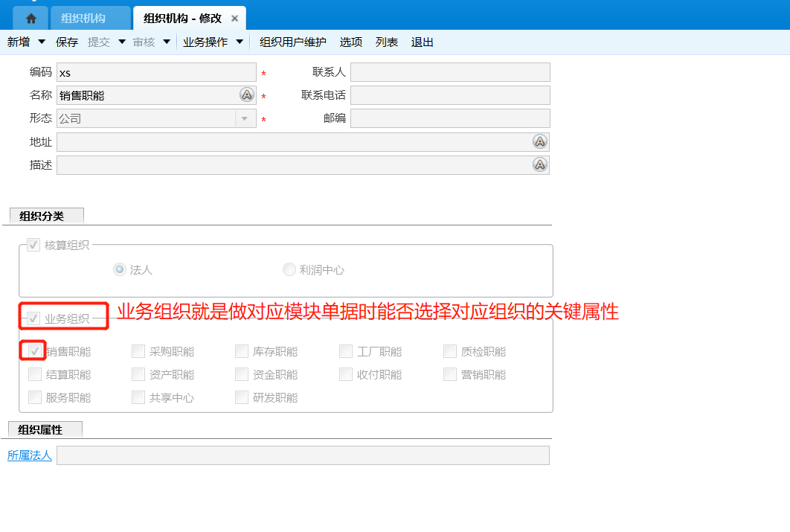Click the 保存 button
790x532 pixels.
67,42
